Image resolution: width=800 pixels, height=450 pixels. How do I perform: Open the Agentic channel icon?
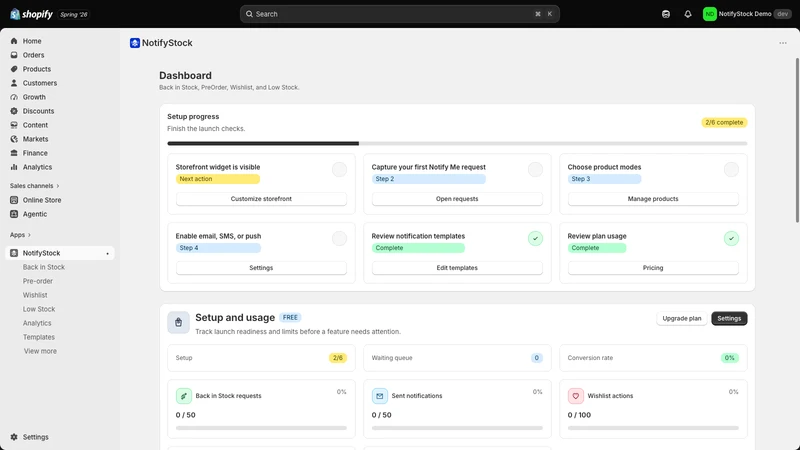(14, 214)
